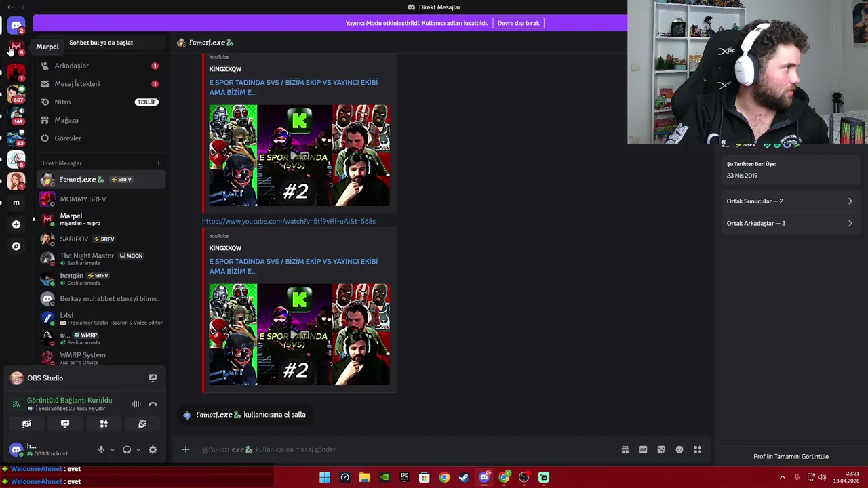Click attachment plus icon in message box

185,449
